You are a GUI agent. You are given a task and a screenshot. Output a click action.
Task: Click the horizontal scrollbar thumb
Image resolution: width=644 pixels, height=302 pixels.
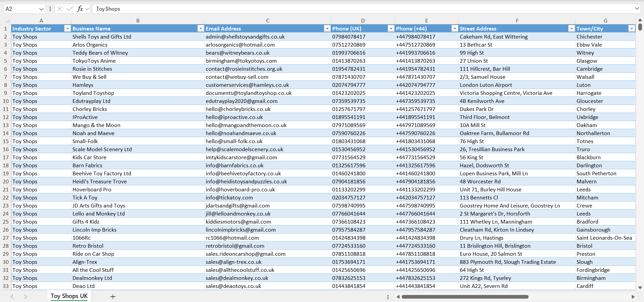pyautogui.click(x=465, y=297)
